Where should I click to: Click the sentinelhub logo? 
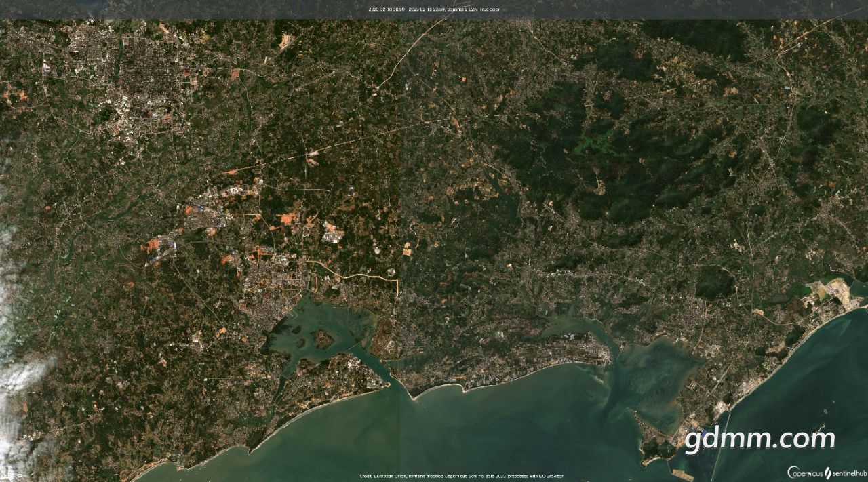pos(846,473)
